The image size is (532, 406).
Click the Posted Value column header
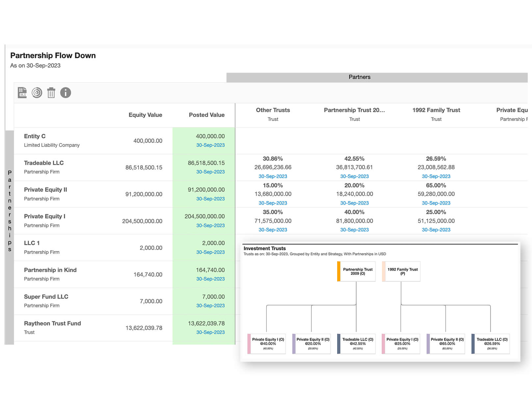(206, 115)
